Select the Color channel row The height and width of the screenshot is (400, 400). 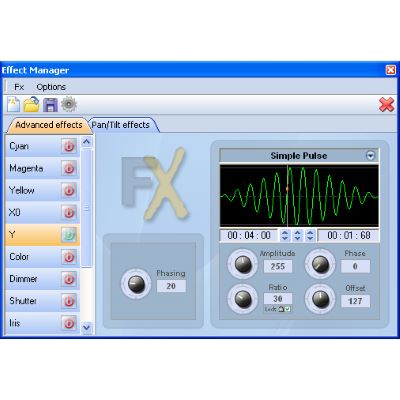coord(43,257)
